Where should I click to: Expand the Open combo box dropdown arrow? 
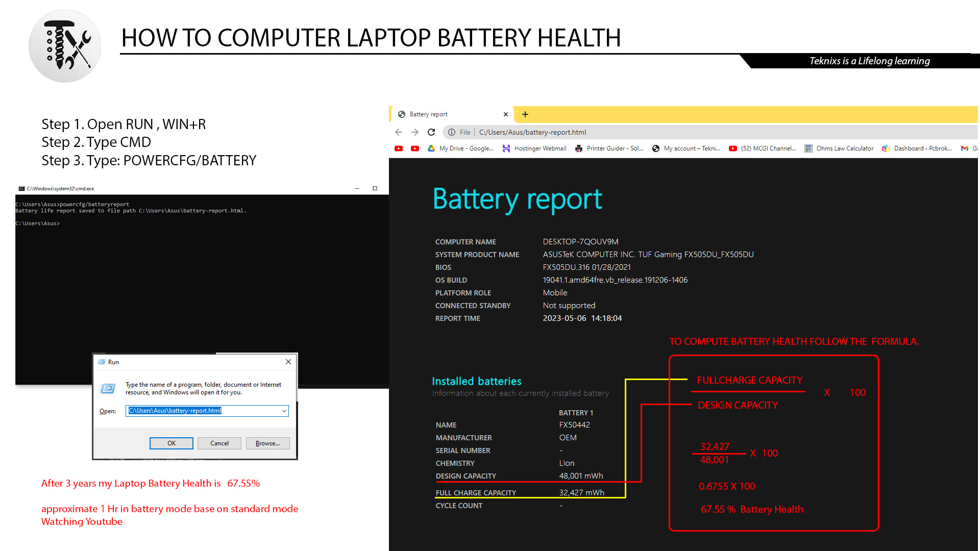(x=284, y=411)
